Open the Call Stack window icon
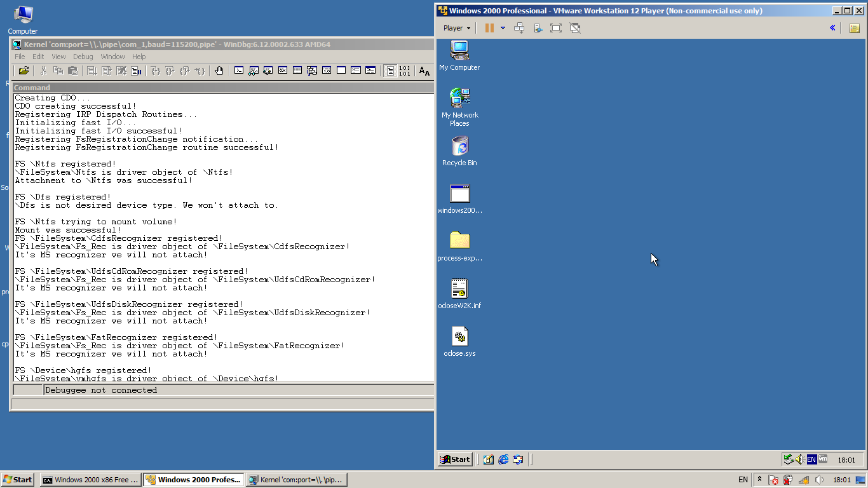 (x=312, y=71)
